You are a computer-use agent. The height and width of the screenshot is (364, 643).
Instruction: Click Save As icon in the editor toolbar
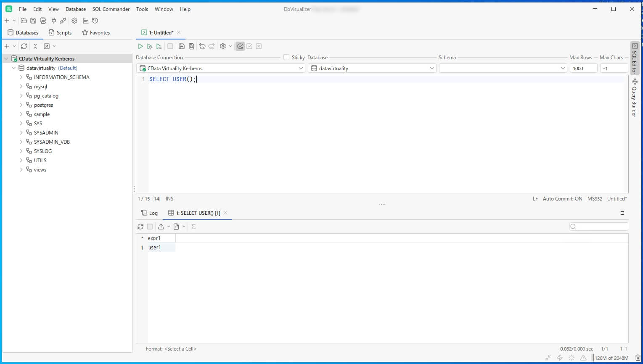[x=191, y=46]
